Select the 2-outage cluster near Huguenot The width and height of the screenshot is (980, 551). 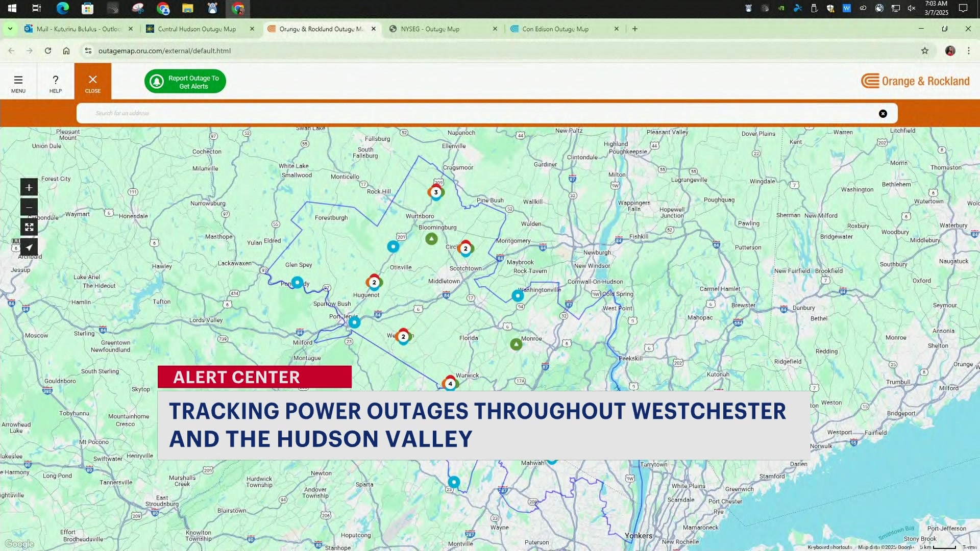(374, 282)
